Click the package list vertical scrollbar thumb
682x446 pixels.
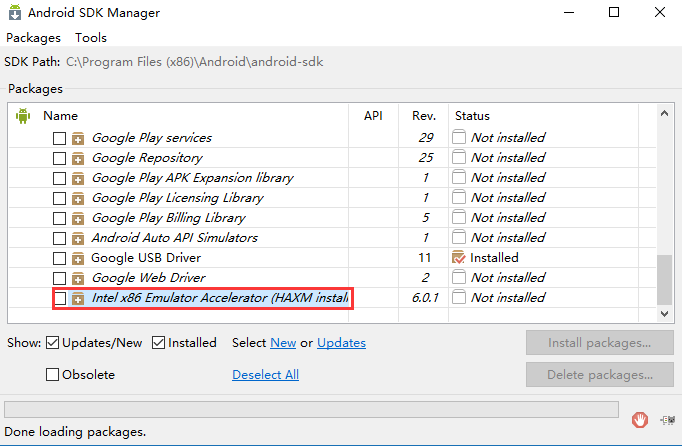pos(664,280)
